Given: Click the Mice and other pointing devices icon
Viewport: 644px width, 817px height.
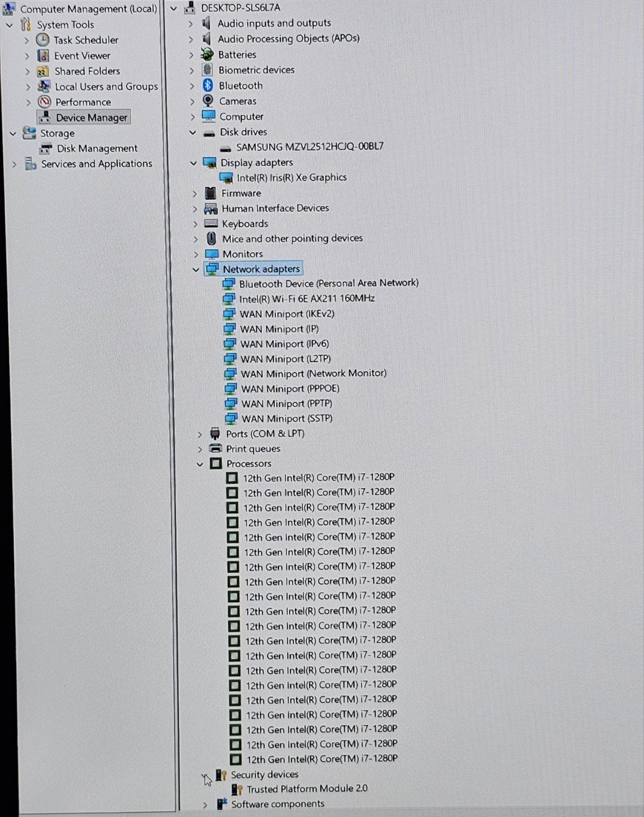Looking at the screenshot, I should 211,238.
